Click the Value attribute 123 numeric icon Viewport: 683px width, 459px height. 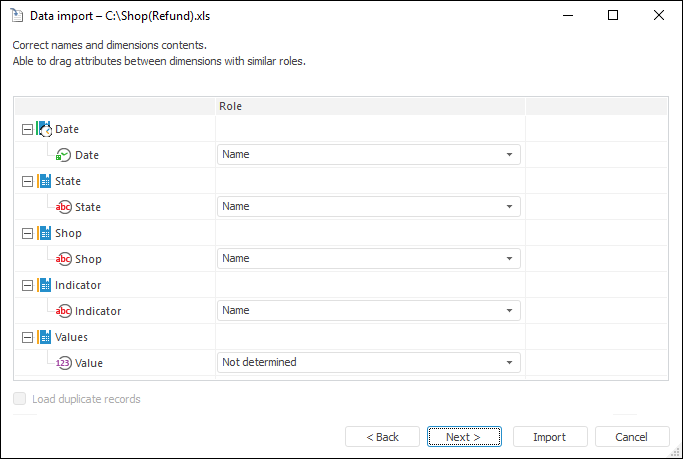[x=63, y=363]
